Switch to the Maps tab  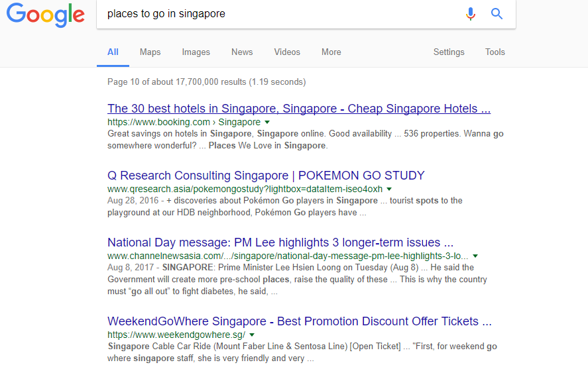(x=150, y=52)
